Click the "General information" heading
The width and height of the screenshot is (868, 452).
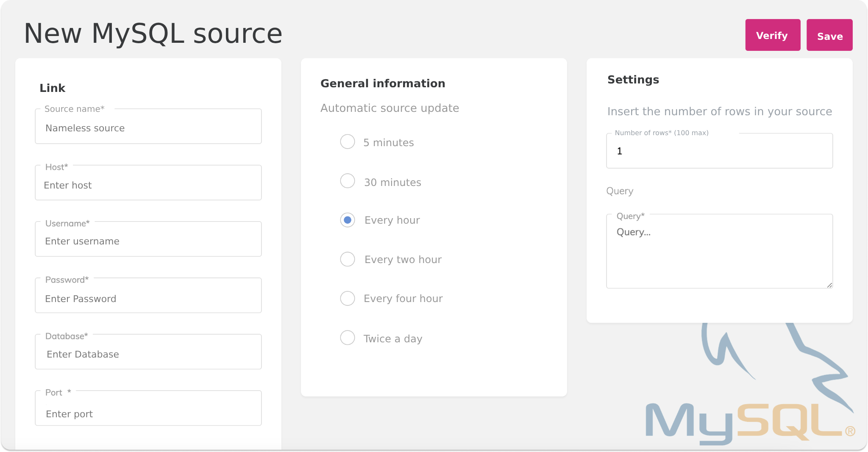point(383,83)
